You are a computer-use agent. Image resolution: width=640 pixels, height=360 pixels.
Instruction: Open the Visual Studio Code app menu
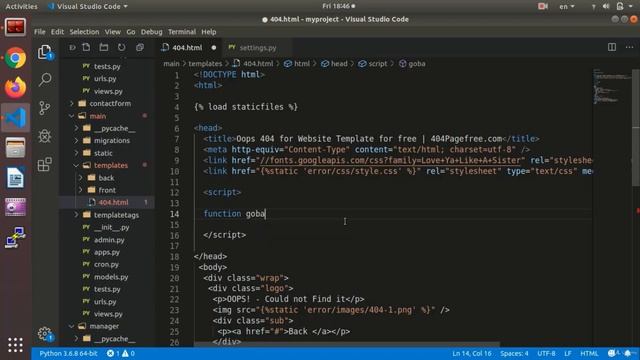click(88, 7)
